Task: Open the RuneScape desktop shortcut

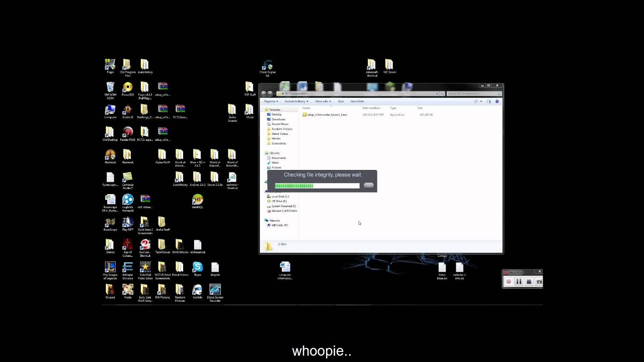Action: [110, 224]
